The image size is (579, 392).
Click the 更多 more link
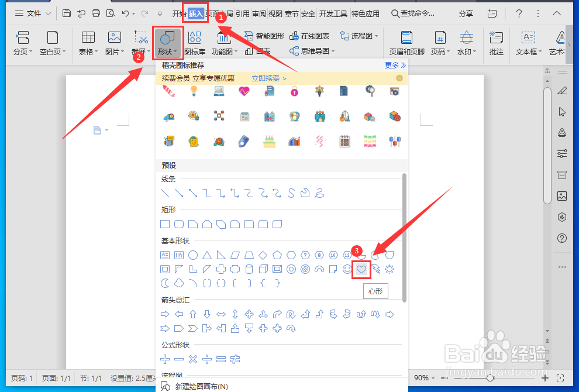coord(395,66)
